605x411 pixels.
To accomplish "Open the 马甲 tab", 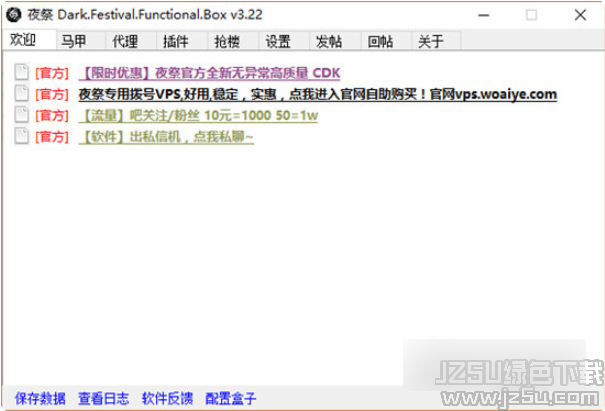I will click(81, 41).
